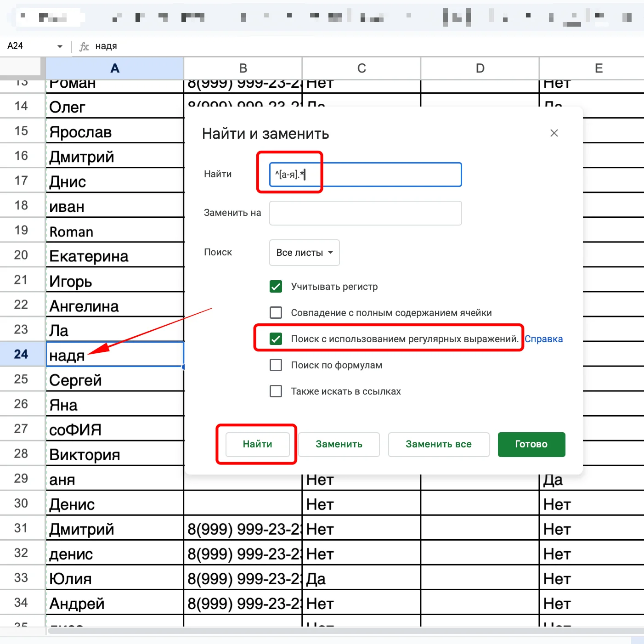Select column B header
Image resolution: width=644 pixels, height=644 pixels.
243,68
